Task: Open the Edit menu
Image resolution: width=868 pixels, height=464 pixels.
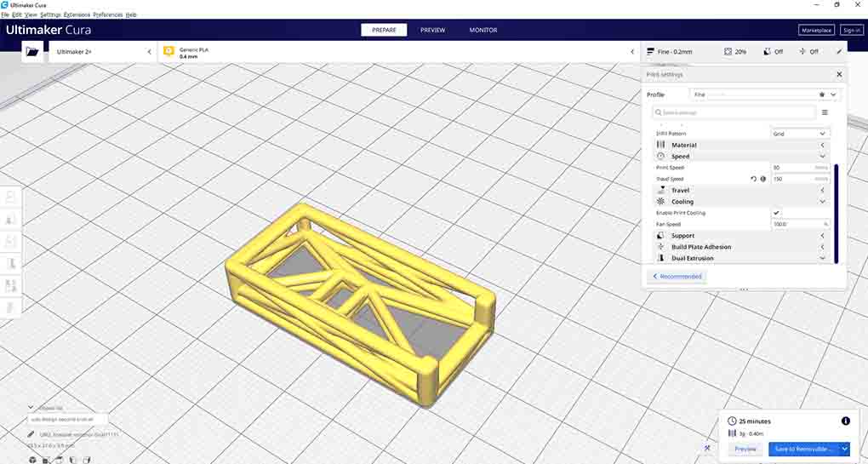Action: click(x=17, y=15)
